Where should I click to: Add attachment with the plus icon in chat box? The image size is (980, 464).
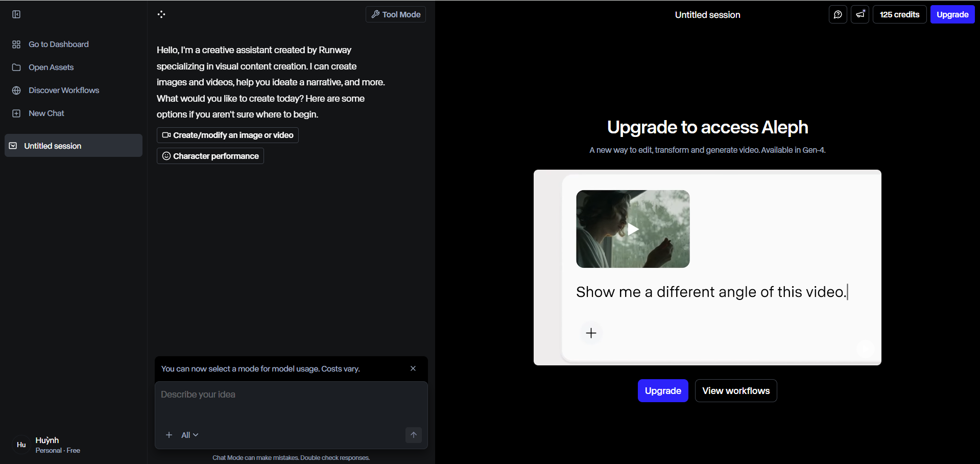[169, 435]
